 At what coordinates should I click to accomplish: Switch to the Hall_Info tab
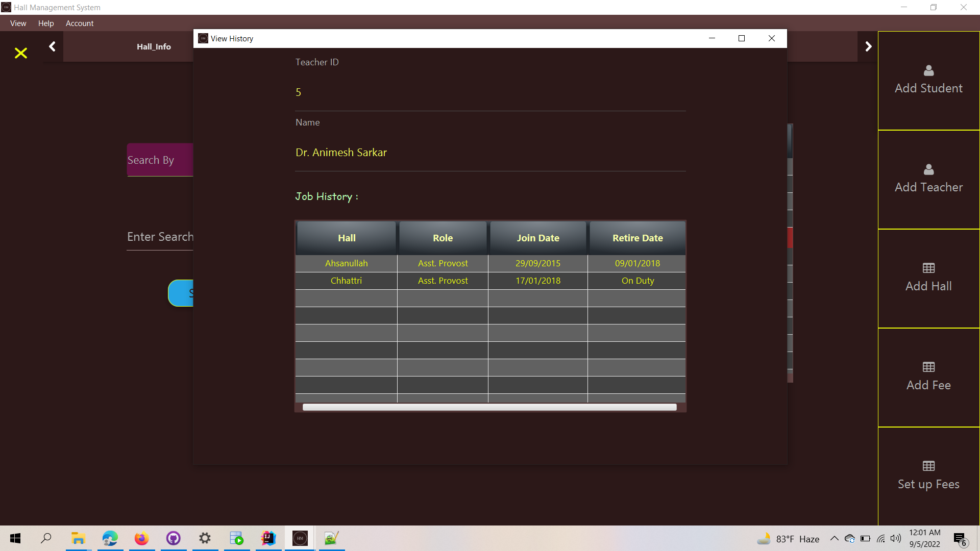pyautogui.click(x=154, y=46)
